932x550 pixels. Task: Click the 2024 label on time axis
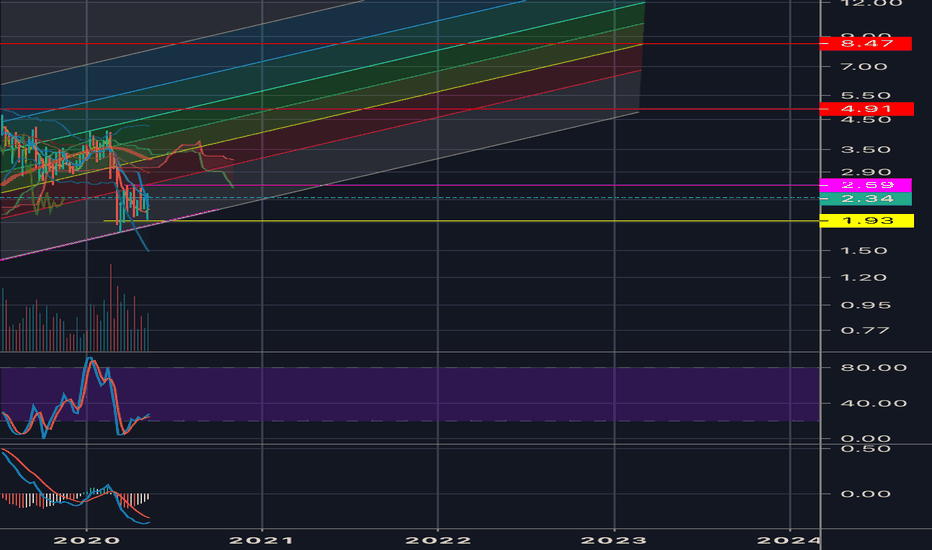coord(789,540)
